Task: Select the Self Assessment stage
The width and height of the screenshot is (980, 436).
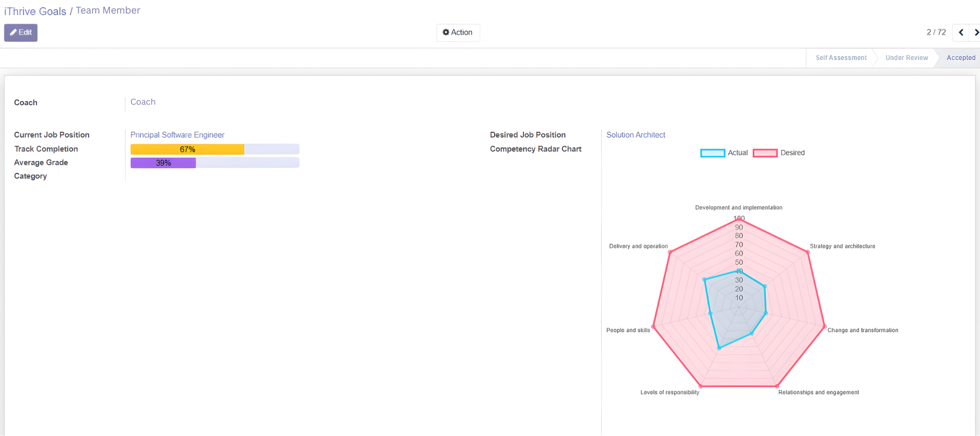Action: click(x=840, y=58)
